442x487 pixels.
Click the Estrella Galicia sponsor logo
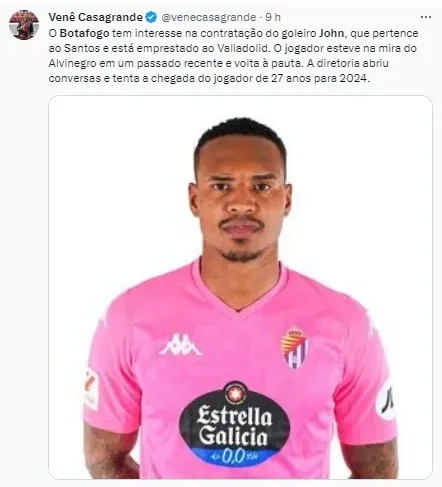click(x=234, y=424)
